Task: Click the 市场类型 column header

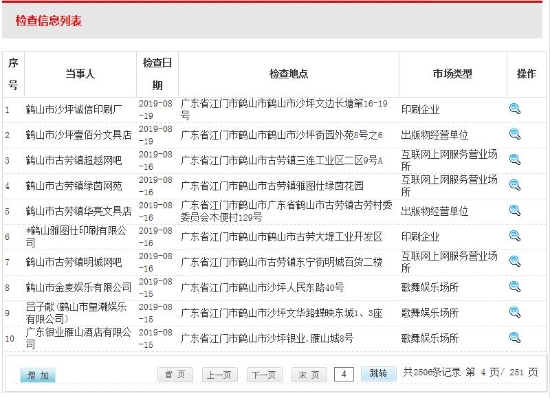Action: (453, 74)
